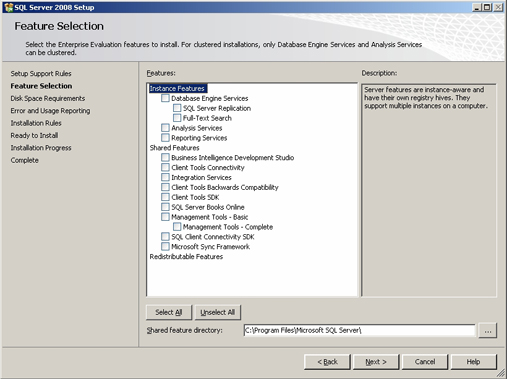Click the Unselect All button
The image size is (507, 379).
point(218,312)
